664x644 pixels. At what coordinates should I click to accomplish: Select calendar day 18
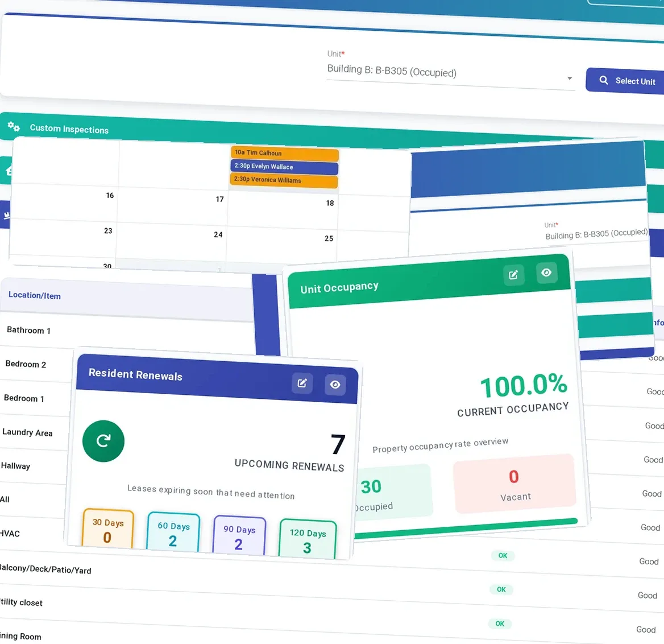[x=330, y=203]
